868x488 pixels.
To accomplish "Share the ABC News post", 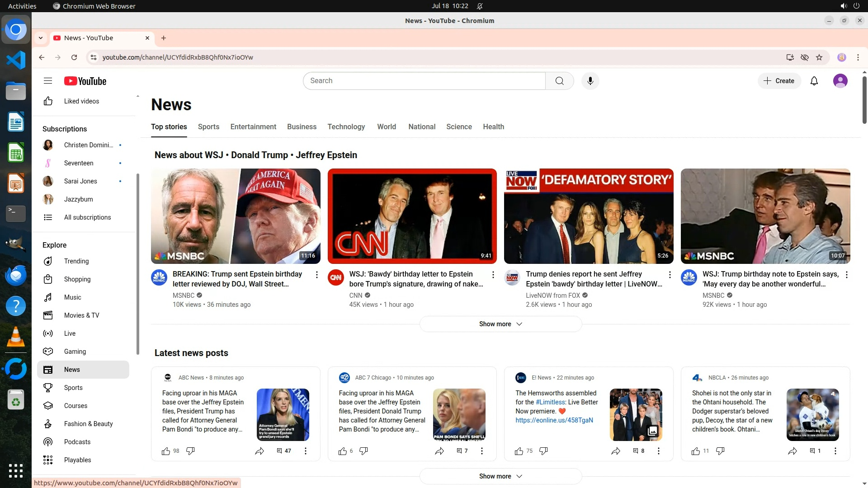I will (x=259, y=451).
